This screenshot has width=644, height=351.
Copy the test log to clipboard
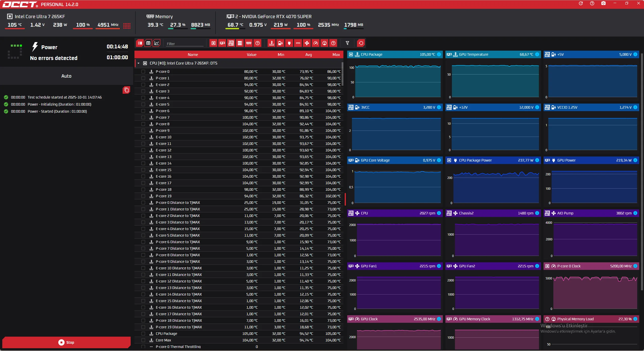pos(126,90)
